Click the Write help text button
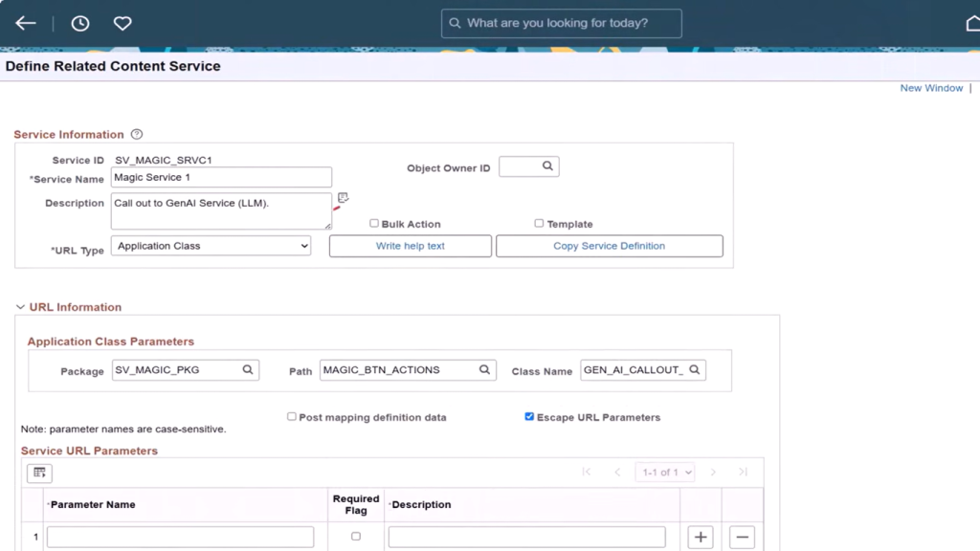The image size is (980, 551). point(410,246)
